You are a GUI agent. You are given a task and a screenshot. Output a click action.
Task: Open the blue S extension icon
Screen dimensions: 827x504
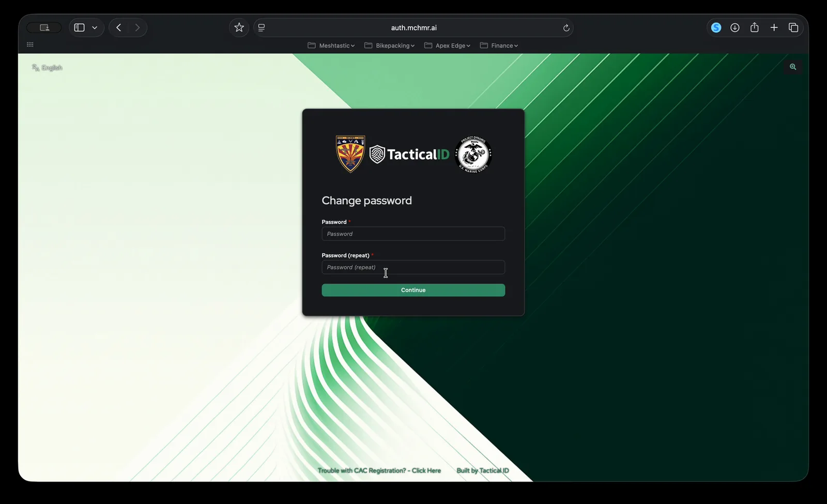716,27
